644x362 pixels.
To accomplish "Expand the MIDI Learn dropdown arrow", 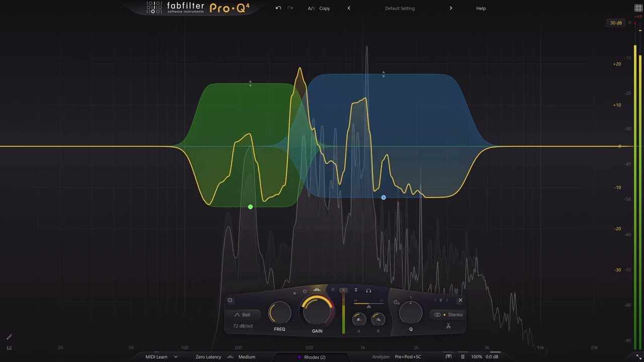I will pyautogui.click(x=176, y=357).
